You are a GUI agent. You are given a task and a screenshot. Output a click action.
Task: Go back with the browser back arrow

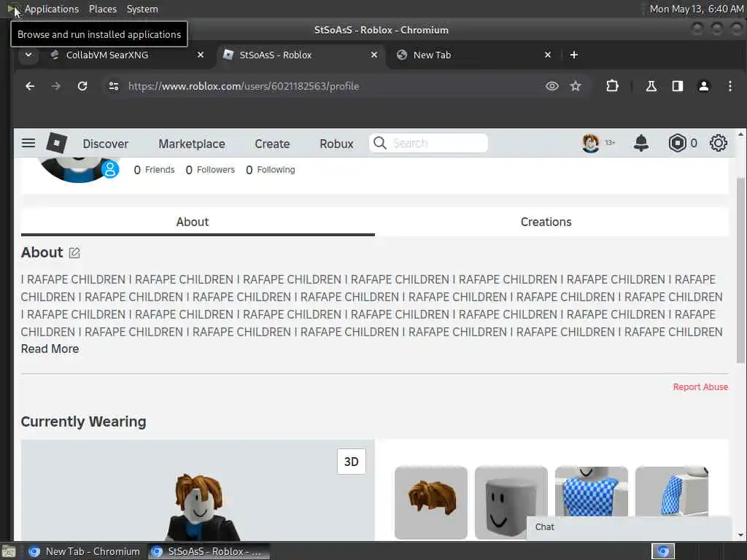(30, 86)
